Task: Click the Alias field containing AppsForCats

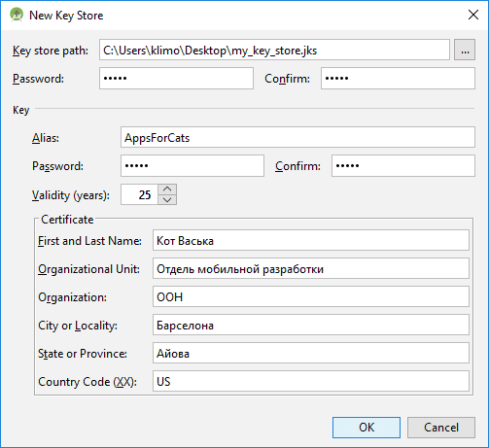Action: point(297,137)
